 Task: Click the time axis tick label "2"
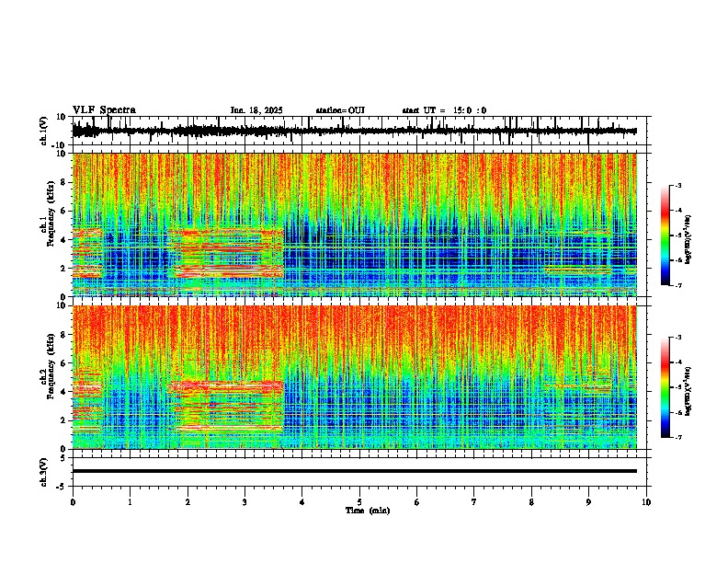point(188,502)
